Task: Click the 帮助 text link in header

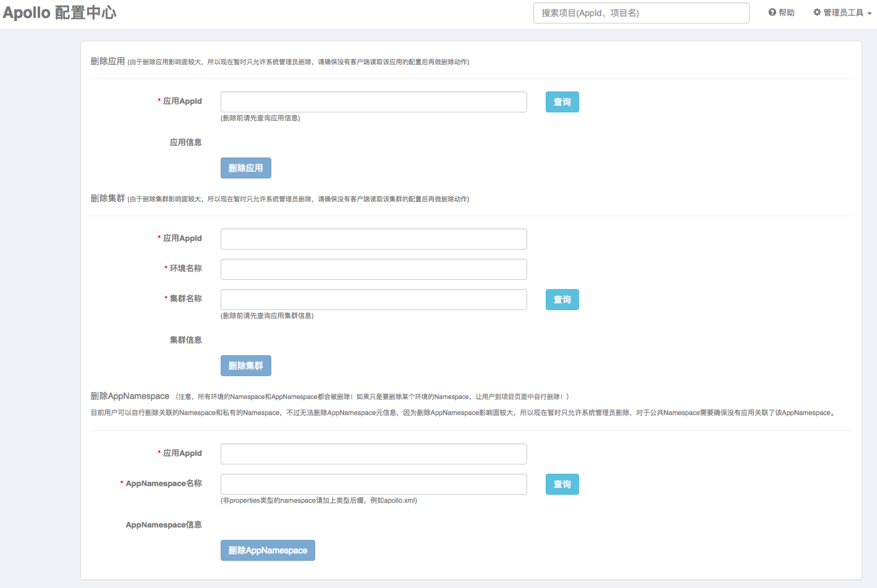Action: point(786,12)
